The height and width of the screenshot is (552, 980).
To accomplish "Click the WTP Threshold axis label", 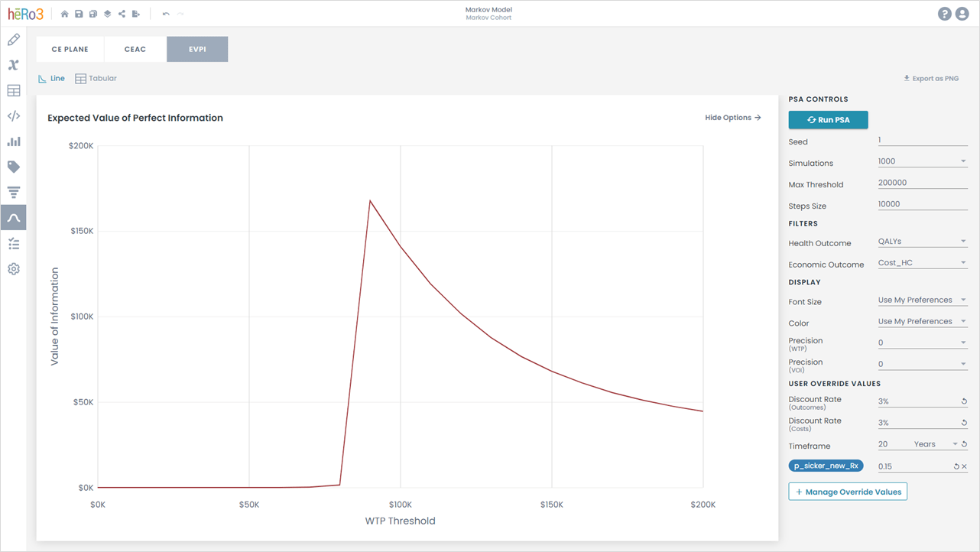I will tap(401, 521).
